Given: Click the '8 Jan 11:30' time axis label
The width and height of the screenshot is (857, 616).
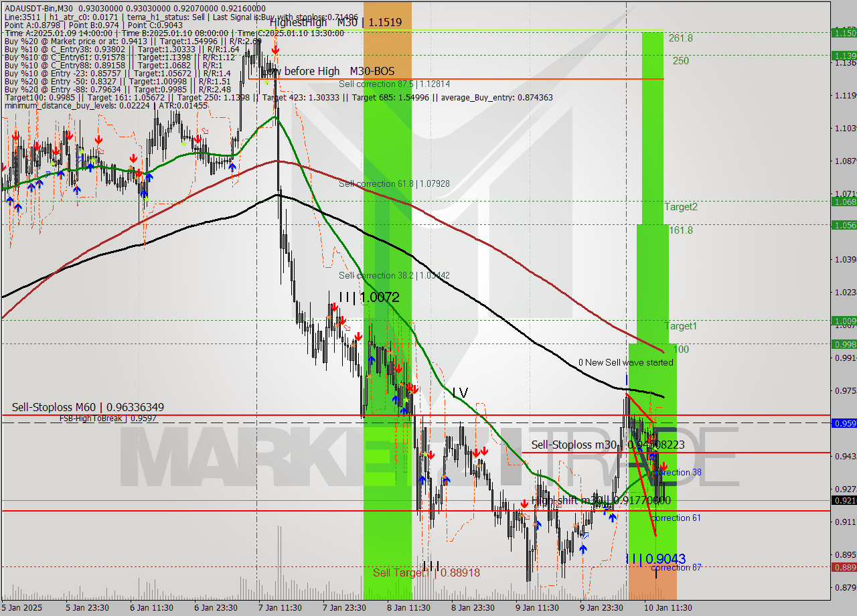Looking at the screenshot, I should pos(408,608).
